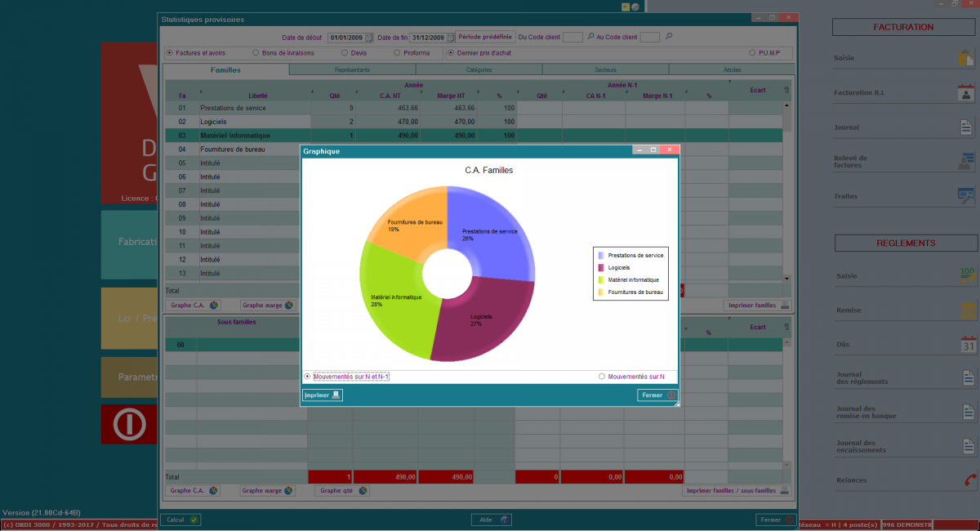The height and width of the screenshot is (531, 980).
Task: Click the Saisie icon under Facturation
Action: 967,58
